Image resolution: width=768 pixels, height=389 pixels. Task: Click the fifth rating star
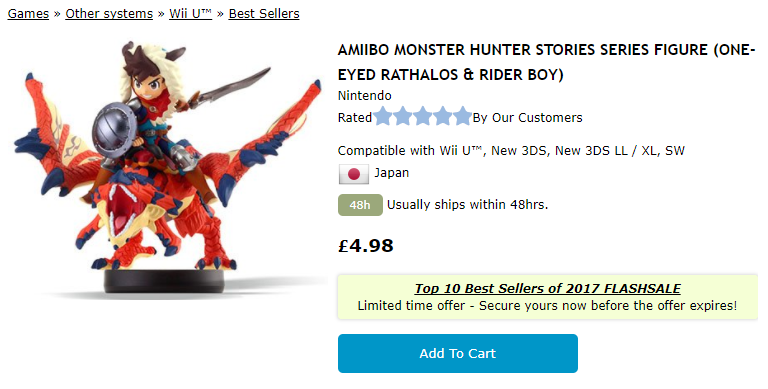[462, 117]
